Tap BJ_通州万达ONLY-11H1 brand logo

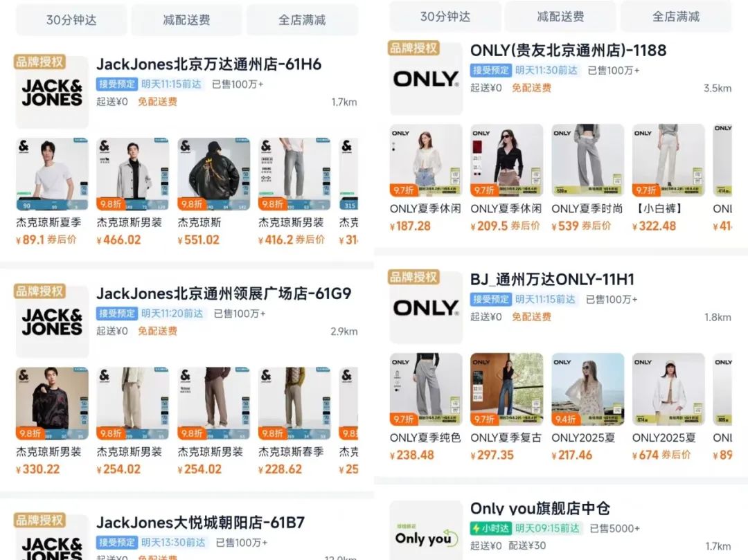[x=426, y=308]
